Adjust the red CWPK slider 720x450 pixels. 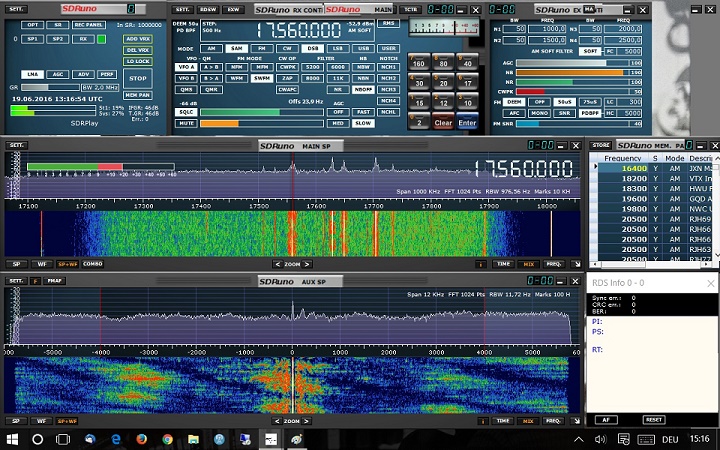579,91
